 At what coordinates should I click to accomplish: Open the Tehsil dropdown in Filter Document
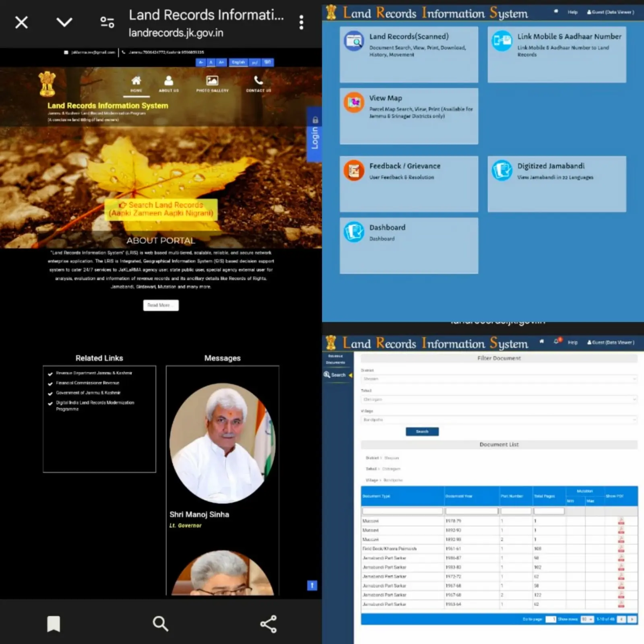coord(499,399)
